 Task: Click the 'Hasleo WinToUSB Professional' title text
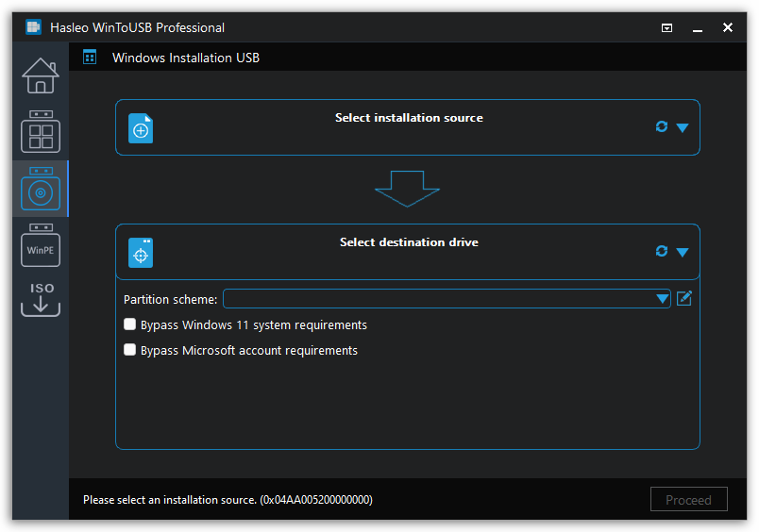click(x=138, y=27)
